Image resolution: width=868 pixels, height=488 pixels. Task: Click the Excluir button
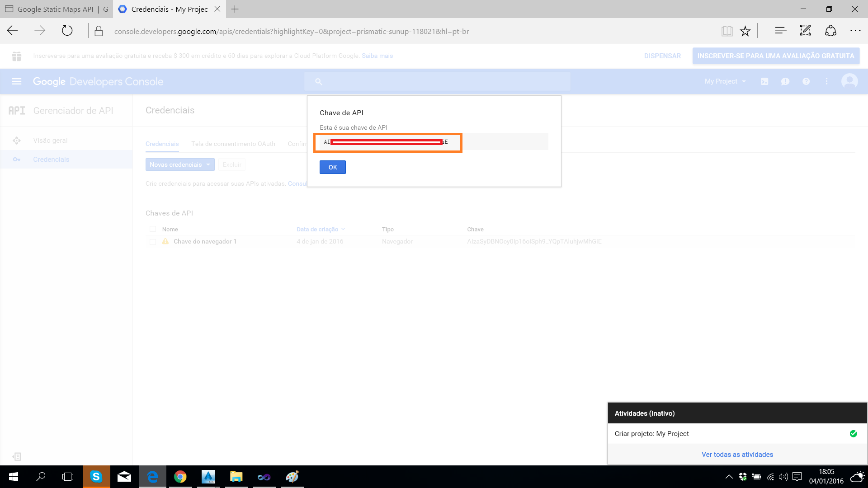click(232, 164)
